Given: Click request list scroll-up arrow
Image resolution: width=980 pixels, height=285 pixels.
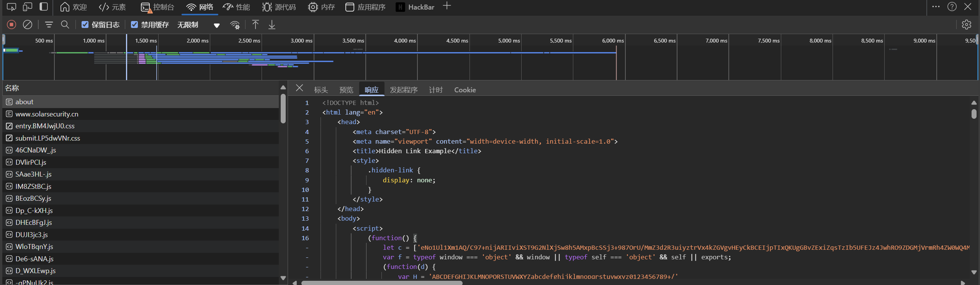Looking at the screenshot, I should click(x=283, y=88).
